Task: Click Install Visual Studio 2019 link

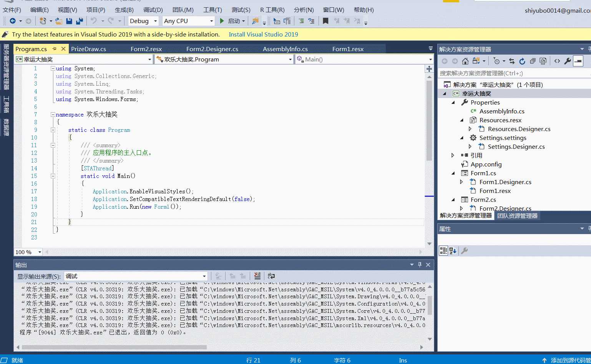Action: pyautogui.click(x=263, y=35)
